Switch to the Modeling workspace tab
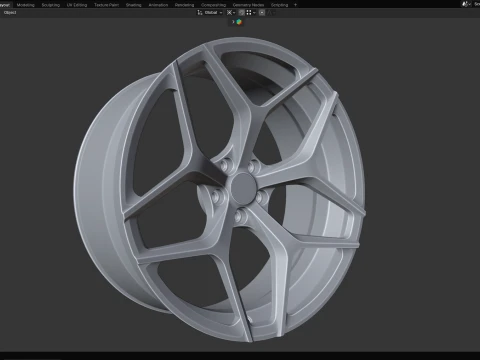Viewport: 480px width, 360px height. click(x=25, y=5)
